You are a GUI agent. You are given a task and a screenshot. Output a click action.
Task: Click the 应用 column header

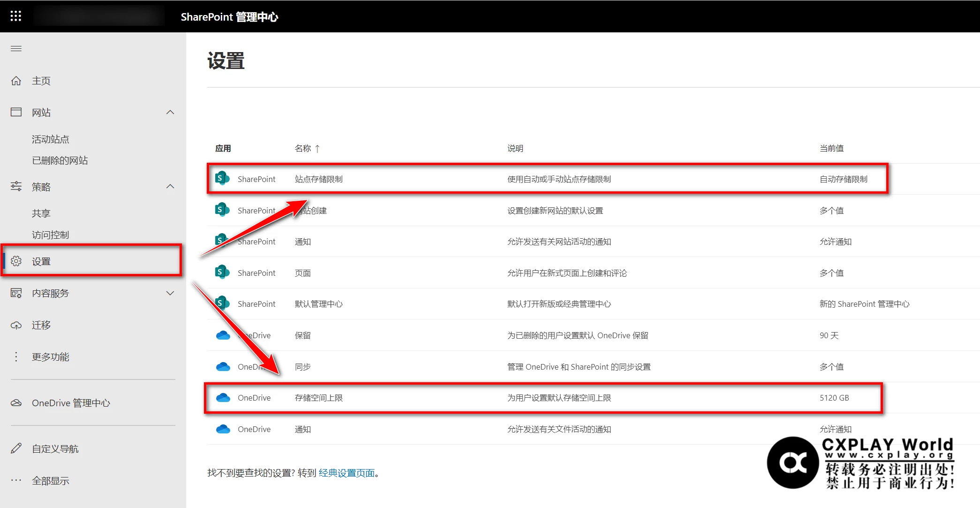(x=223, y=149)
